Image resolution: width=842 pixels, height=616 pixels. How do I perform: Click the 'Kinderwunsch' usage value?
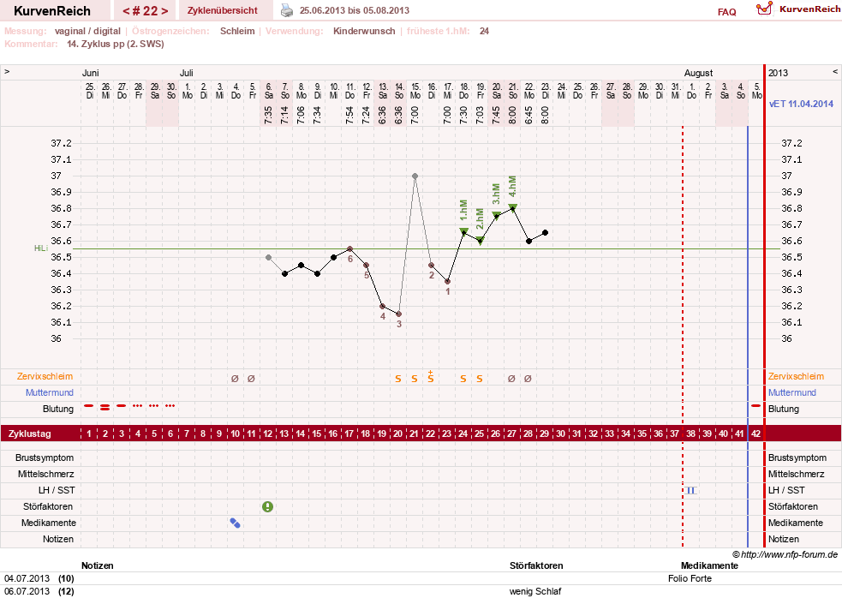coord(364,31)
